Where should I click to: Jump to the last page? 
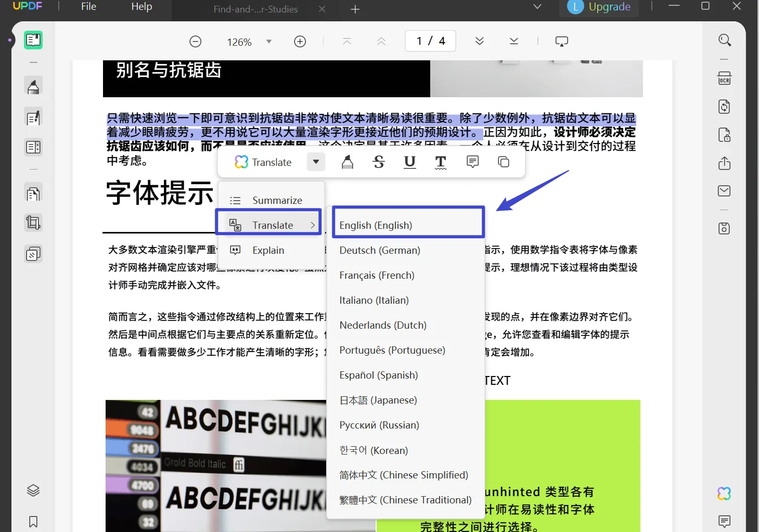(x=514, y=41)
